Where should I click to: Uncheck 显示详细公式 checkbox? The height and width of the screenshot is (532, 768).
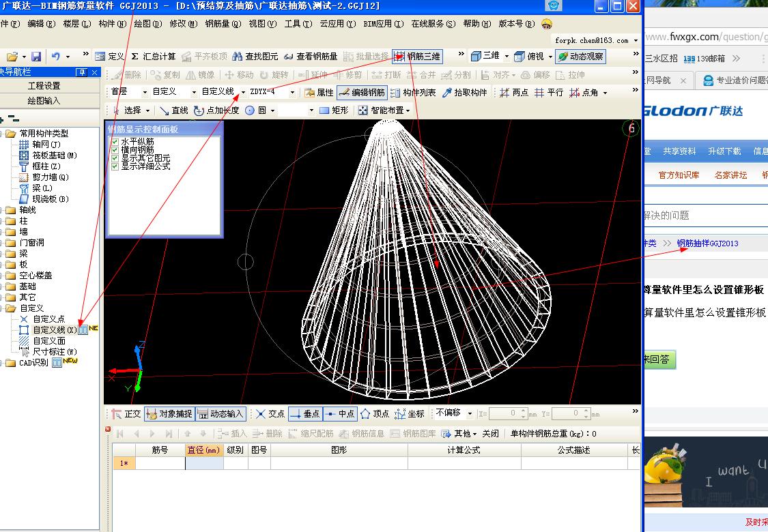point(115,166)
